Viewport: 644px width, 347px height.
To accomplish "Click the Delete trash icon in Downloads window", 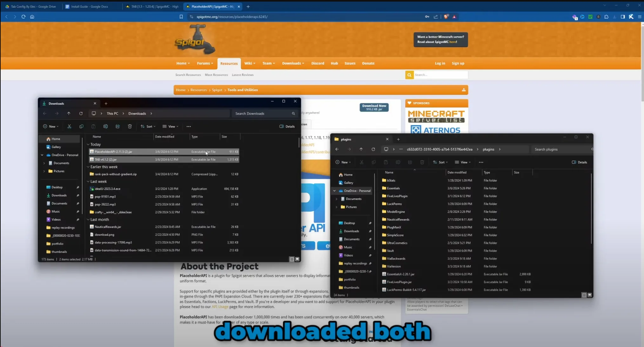I will click(x=130, y=126).
